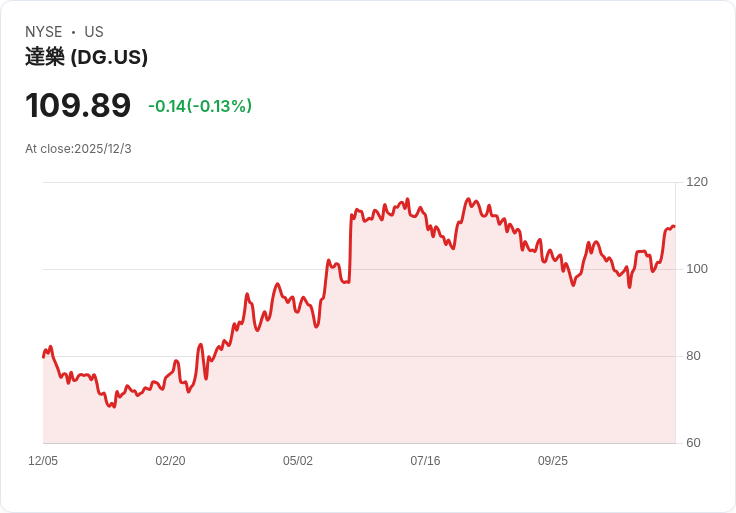The width and height of the screenshot is (736, 513).
Task: Click the 09/25 x-axis date label
Action: pyautogui.click(x=552, y=461)
